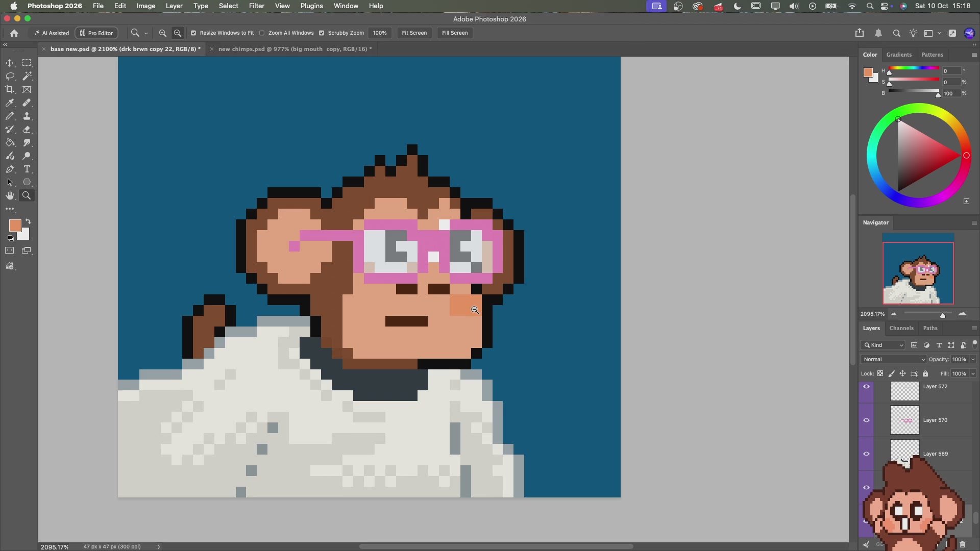Viewport: 980px width, 551px height.
Task: Open the Layer menu
Action: [174, 6]
